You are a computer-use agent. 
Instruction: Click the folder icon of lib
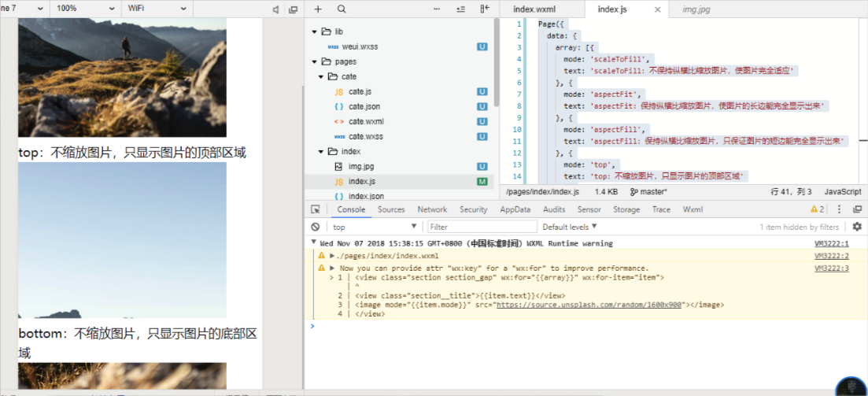point(326,31)
